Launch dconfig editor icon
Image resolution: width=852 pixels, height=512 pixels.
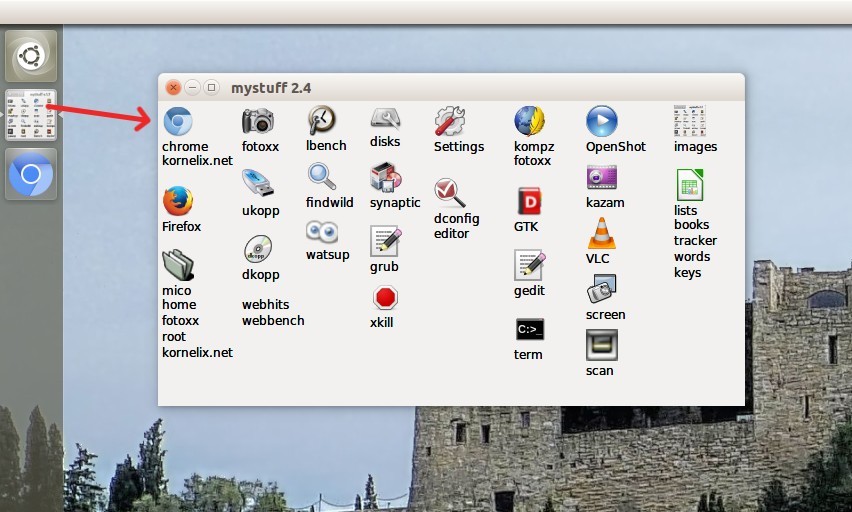(449, 193)
